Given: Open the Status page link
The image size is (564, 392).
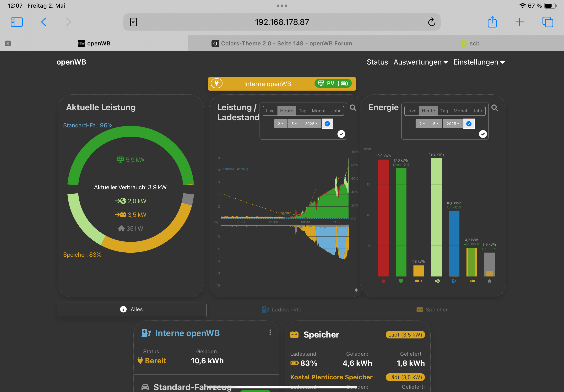Looking at the screenshot, I should pyautogui.click(x=377, y=62).
